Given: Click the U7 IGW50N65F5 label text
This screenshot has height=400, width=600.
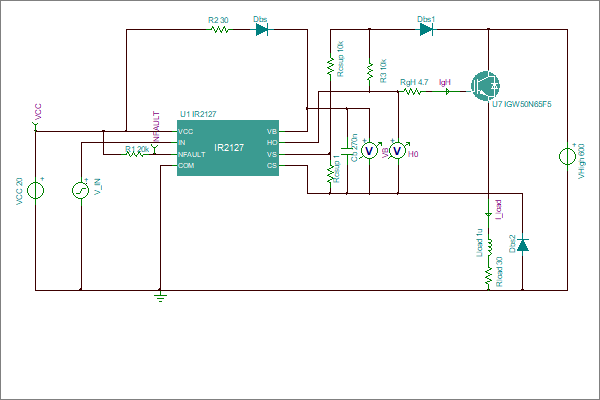Looking at the screenshot, I should click(x=522, y=104).
